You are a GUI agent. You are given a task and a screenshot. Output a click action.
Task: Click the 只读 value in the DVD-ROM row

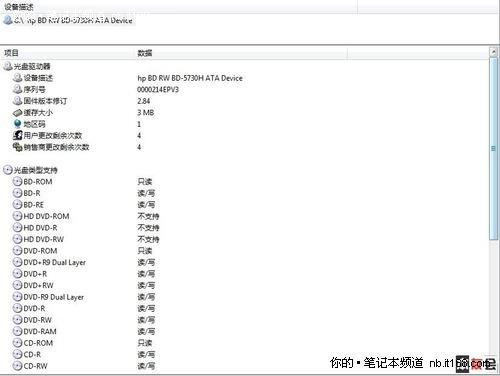coord(145,251)
